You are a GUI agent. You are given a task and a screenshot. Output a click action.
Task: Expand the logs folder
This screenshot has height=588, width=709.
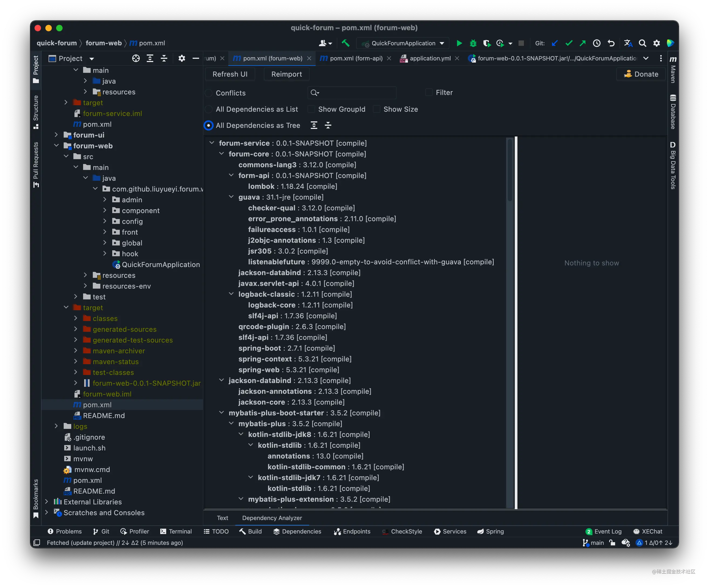click(56, 426)
